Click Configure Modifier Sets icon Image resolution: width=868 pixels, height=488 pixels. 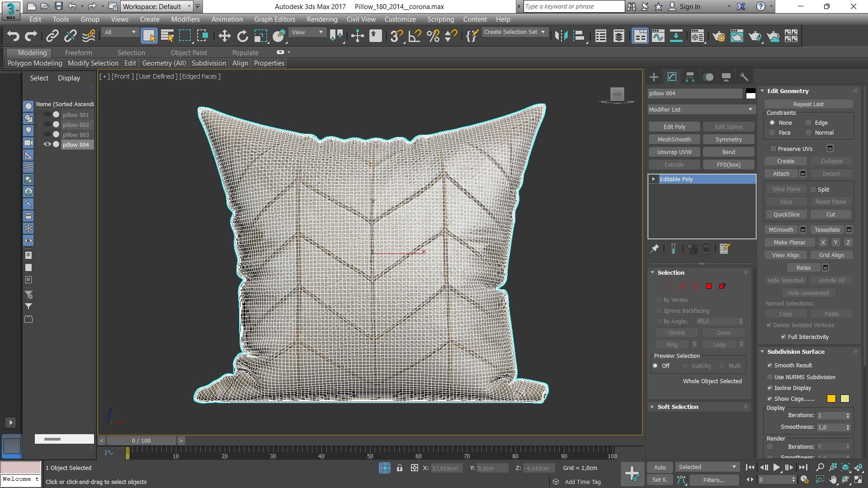tap(725, 249)
